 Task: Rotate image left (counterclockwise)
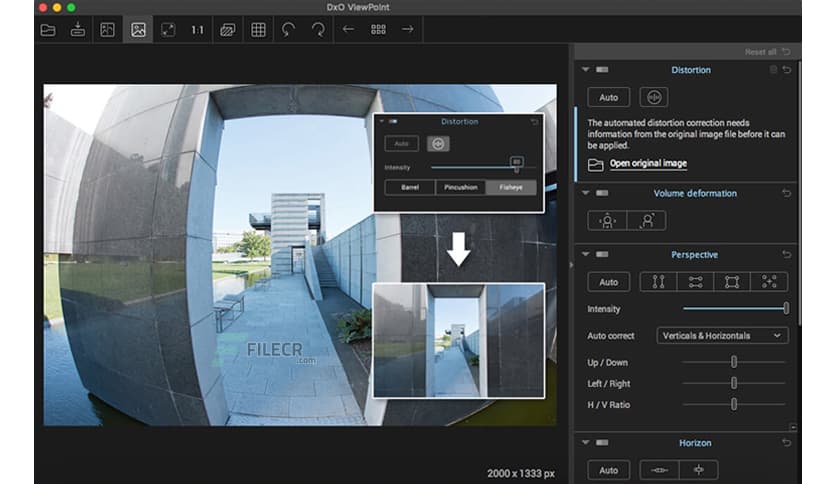tap(288, 30)
